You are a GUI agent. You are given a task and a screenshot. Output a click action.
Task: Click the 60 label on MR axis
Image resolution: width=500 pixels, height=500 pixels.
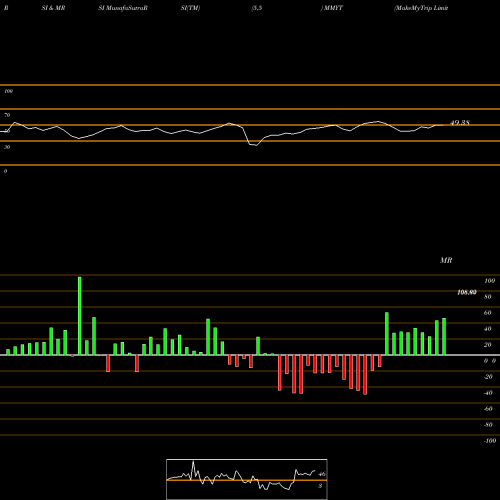click(x=487, y=313)
